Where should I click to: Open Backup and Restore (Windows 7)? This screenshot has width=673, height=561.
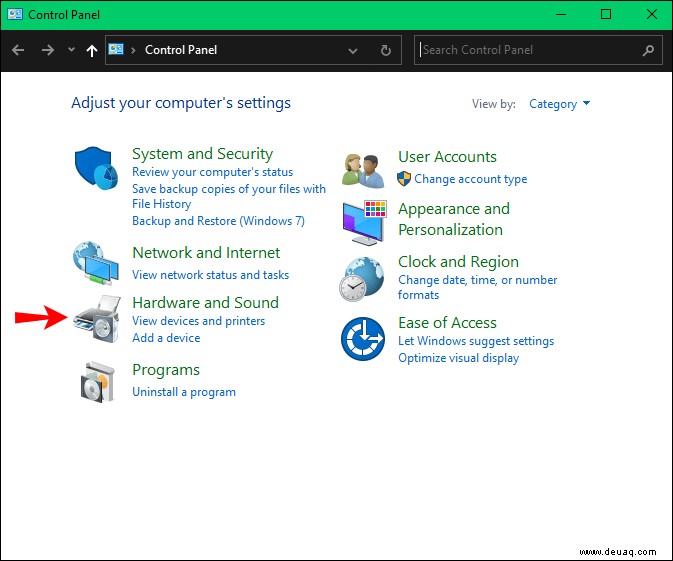point(218,221)
